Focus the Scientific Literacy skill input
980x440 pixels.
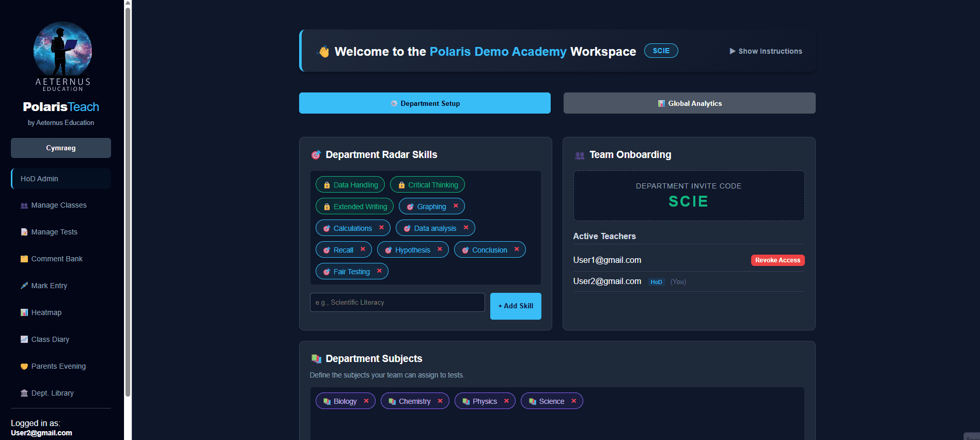tap(397, 303)
